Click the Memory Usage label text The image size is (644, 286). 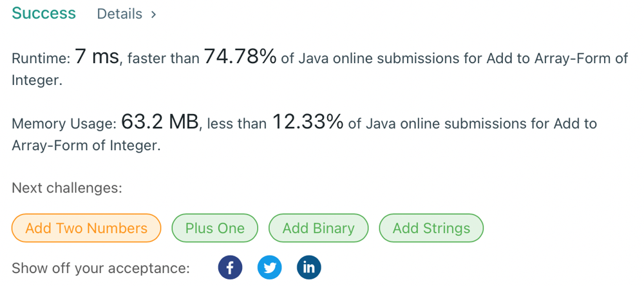(64, 124)
